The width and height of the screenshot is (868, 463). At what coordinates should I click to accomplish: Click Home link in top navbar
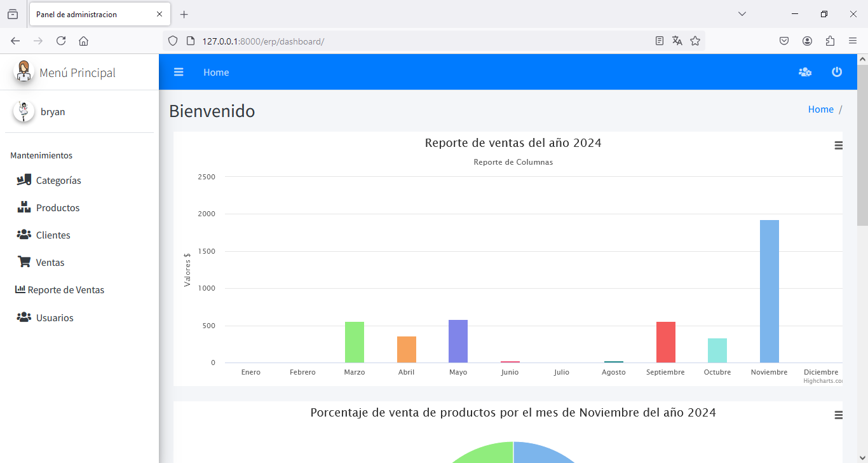tap(216, 73)
